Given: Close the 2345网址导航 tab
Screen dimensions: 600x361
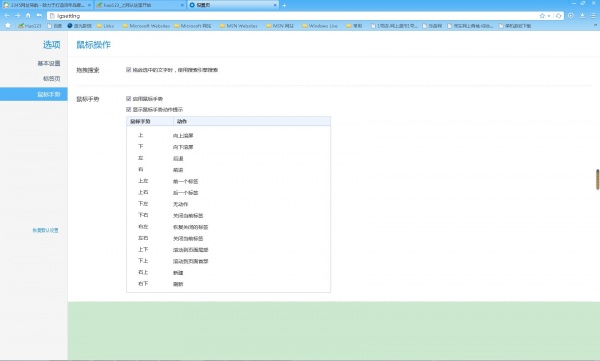Looking at the screenshot, I should [89, 5].
